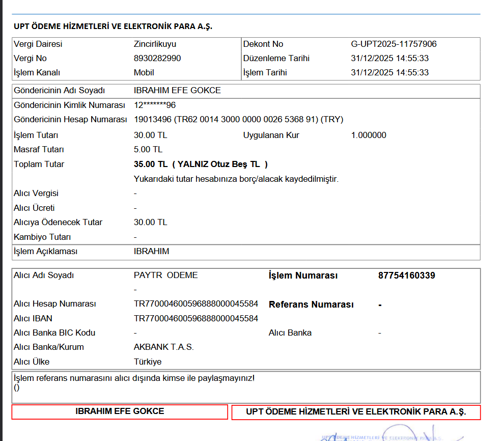Click the Düzenleme Tarihi date value
504x441 pixels.
click(x=389, y=58)
